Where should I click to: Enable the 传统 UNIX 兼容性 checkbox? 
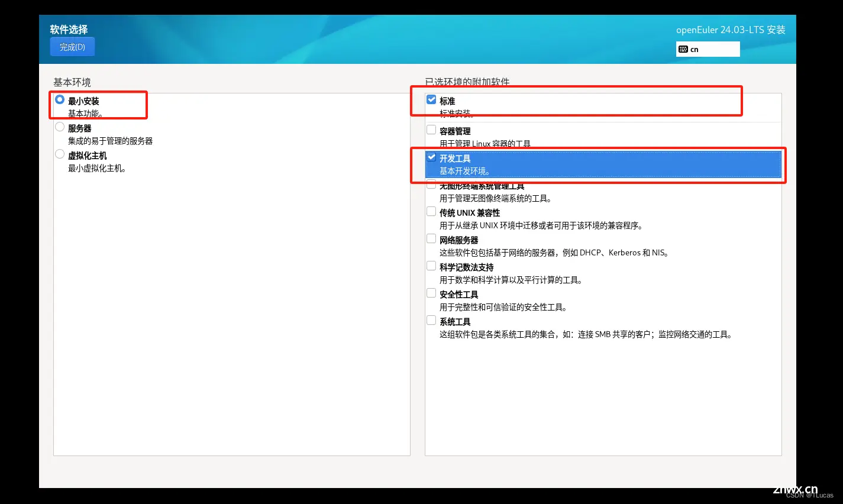431,211
